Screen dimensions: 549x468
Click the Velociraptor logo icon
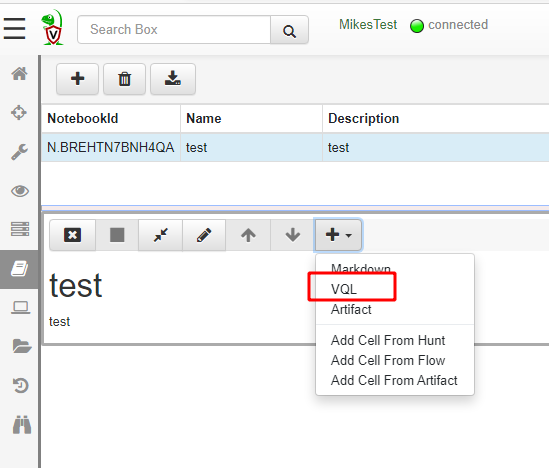pos(53,28)
